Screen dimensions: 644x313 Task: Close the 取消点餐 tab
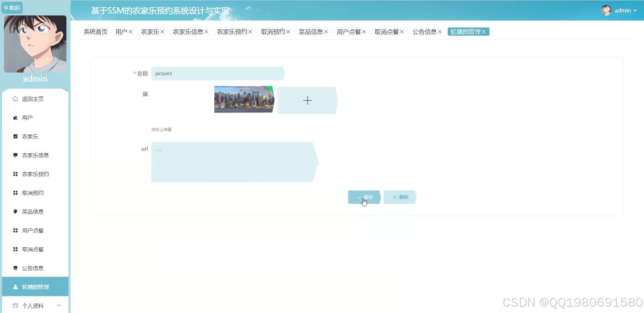coord(402,32)
